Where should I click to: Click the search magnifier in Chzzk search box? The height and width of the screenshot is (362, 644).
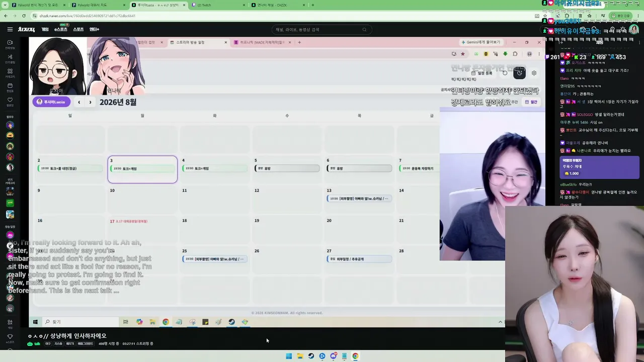point(364,30)
